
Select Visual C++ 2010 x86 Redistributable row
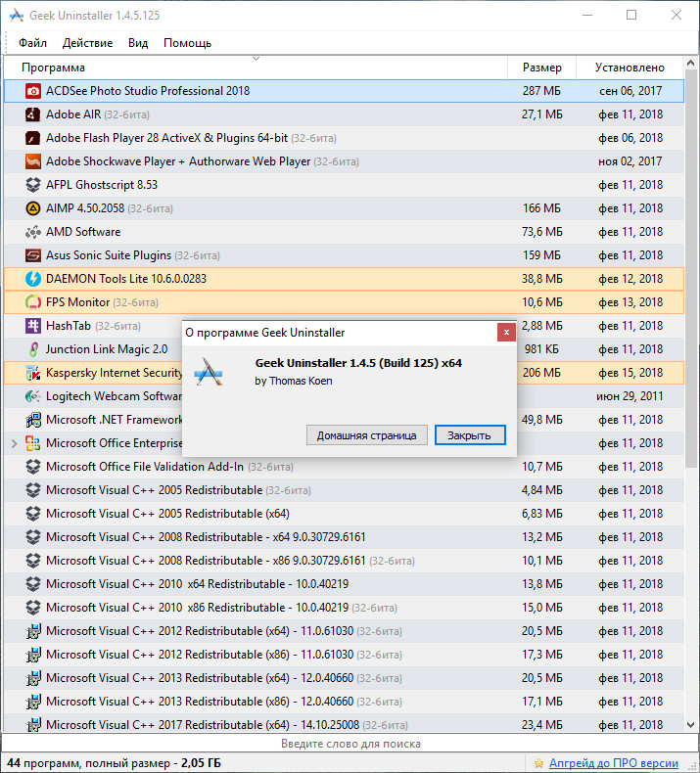click(x=345, y=608)
